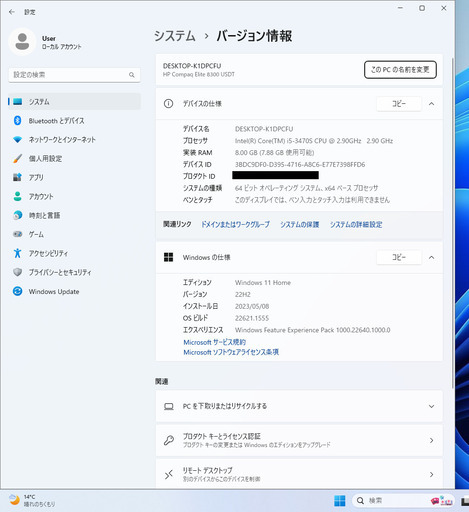Click the taskbar 検索 search box
469x512 pixels.
point(403,500)
